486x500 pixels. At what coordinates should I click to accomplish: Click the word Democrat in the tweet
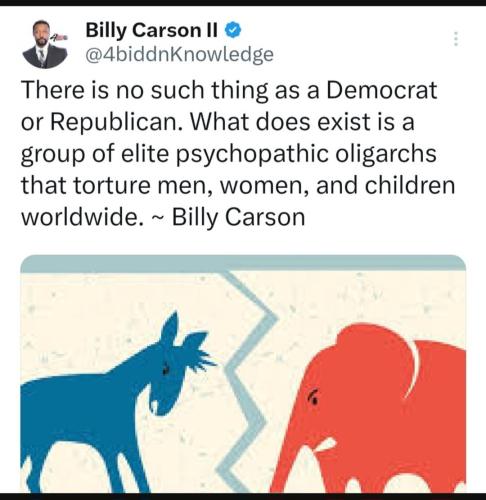point(381,90)
